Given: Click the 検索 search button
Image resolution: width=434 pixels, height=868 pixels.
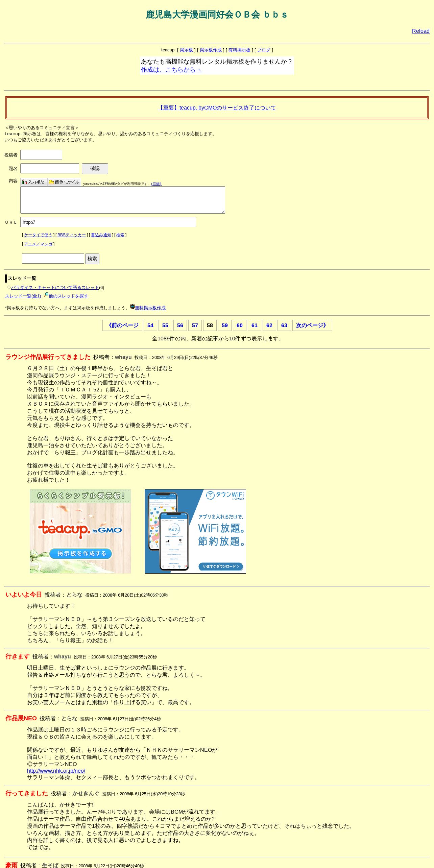Looking at the screenshot, I should 92,259.
